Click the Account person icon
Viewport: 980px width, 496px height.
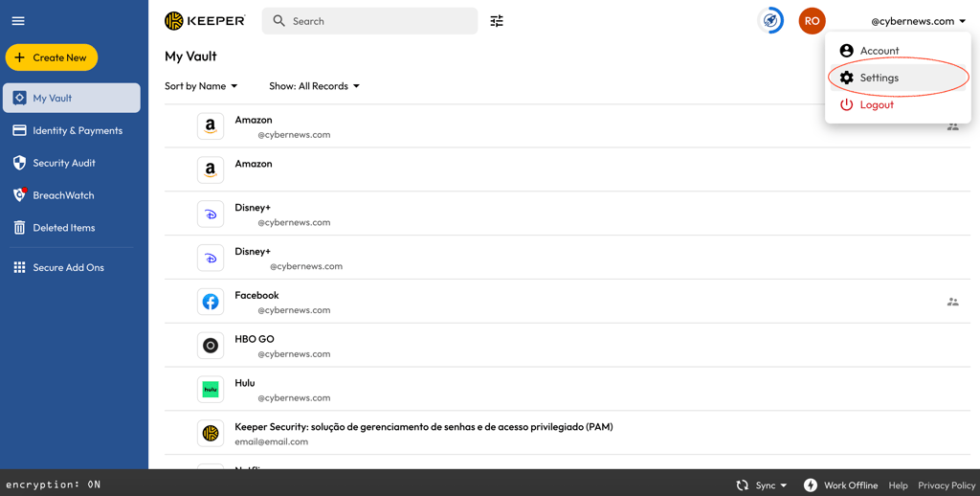846,51
